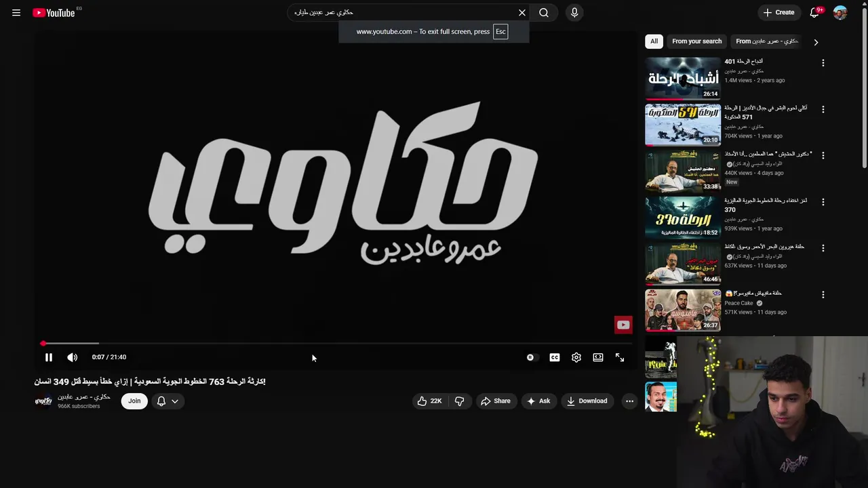Download the video
Viewport: 868px width, 488px height.
tap(587, 401)
